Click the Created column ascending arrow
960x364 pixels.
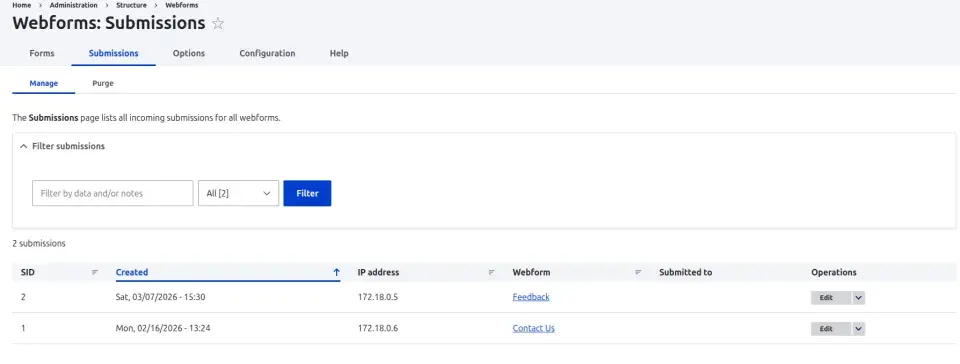coord(336,272)
